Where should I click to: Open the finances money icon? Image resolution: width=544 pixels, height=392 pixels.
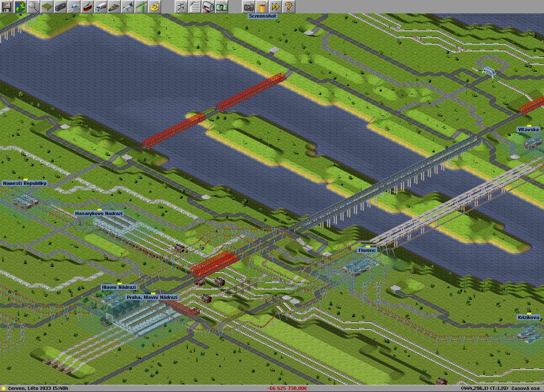coord(222,7)
